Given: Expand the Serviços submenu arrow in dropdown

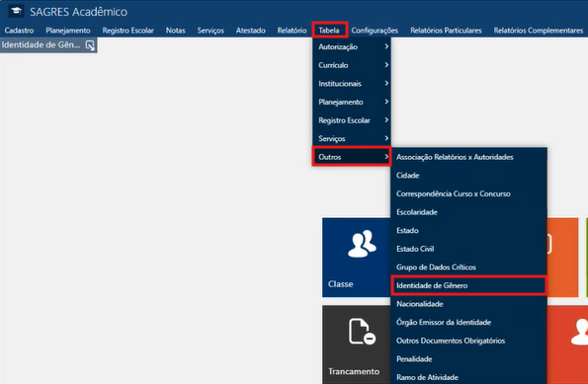Looking at the screenshot, I should click(386, 138).
